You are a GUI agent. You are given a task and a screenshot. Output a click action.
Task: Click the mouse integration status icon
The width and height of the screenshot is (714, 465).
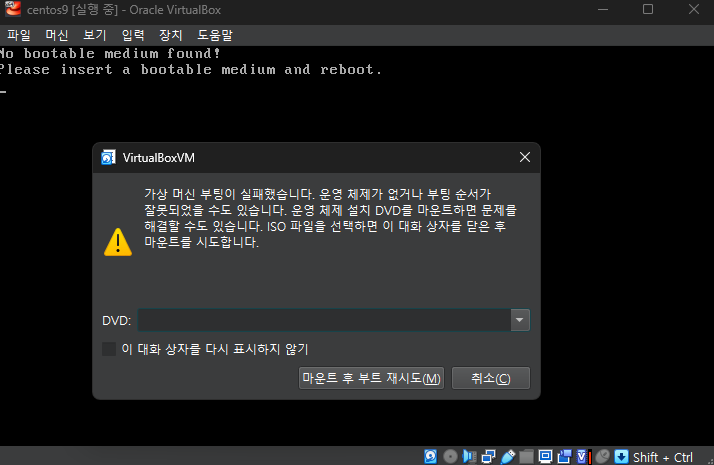click(x=603, y=456)
